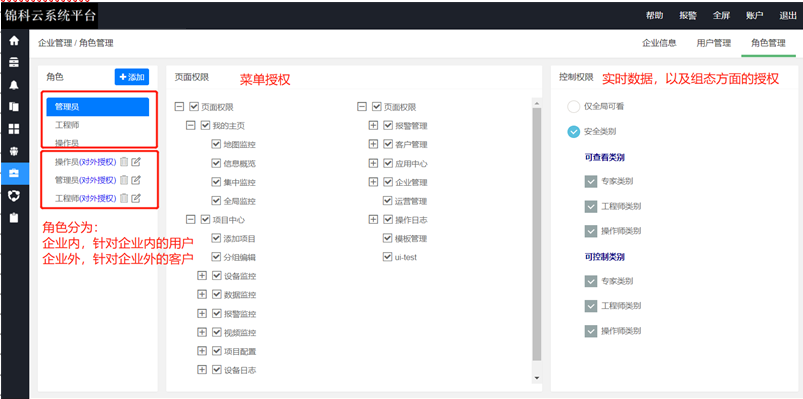Delete the 管理员(对外授权) role via its trash icon
Viewport: 803px width, 399px height.
click(124, 180)
